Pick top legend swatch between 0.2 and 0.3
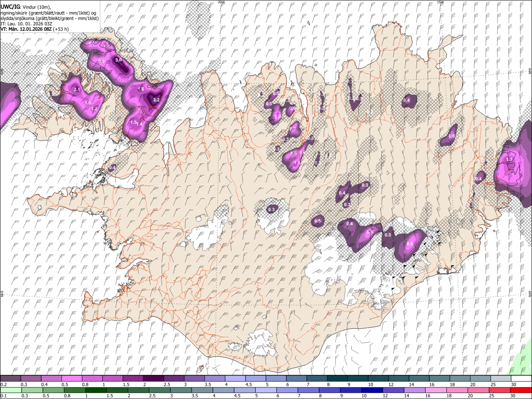This screenshot has height=399, width=532. 11,379
